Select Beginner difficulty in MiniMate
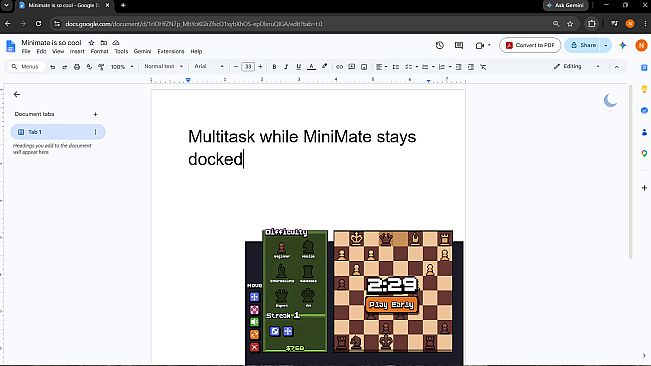This screenshot has height=366, width=651. click(x=281, y=250)
